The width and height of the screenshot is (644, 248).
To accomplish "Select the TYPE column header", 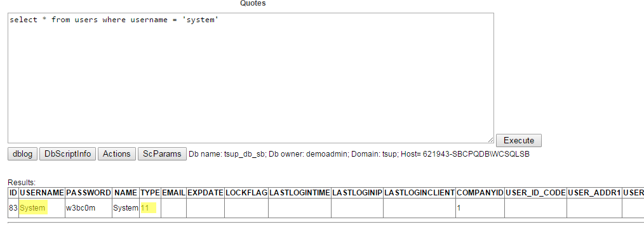I will (150, 193).
